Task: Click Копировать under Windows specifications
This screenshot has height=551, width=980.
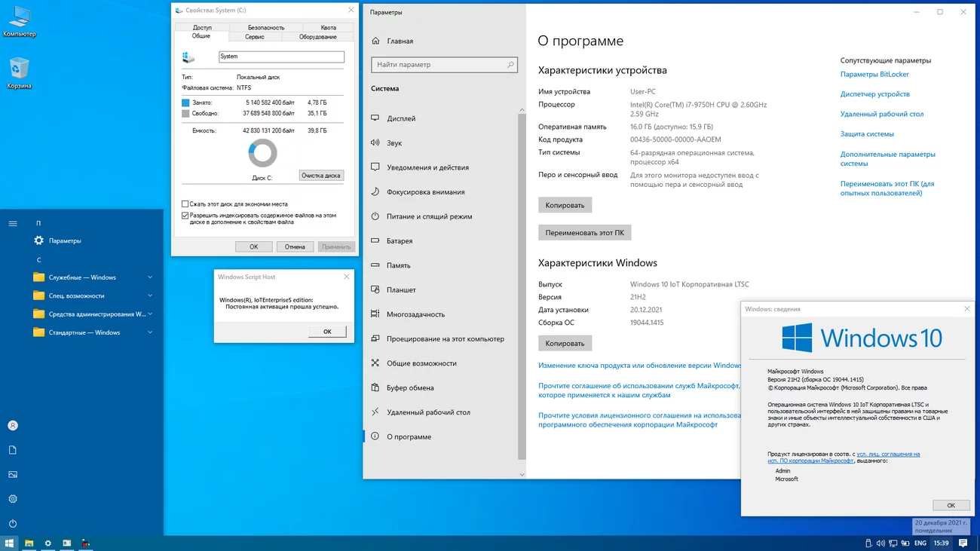Action: click(x=565, y=344)
